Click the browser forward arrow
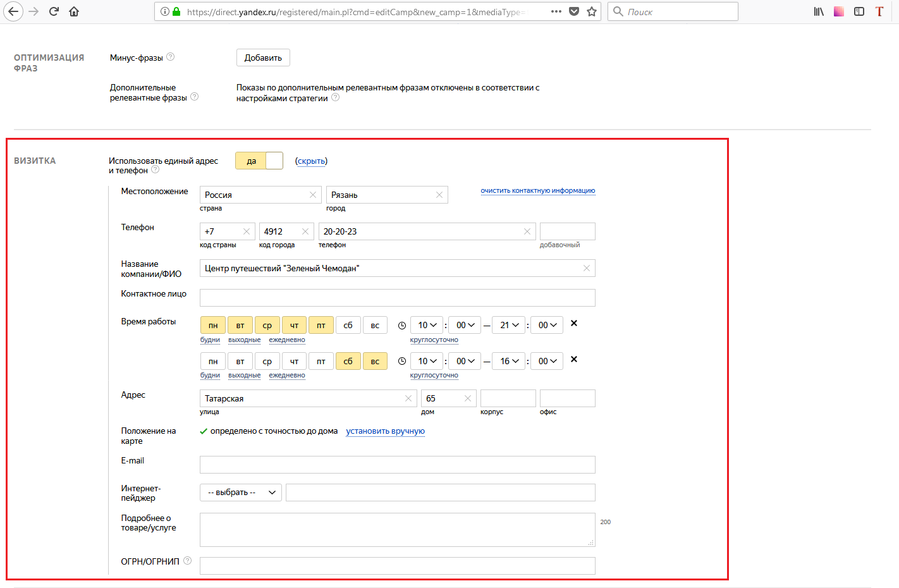This screenshot has height=588, width=899. click(x=34, y=11)
